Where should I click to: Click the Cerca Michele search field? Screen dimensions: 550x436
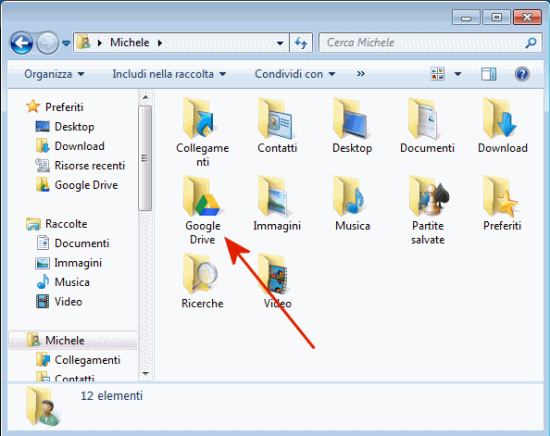point(430,43)
